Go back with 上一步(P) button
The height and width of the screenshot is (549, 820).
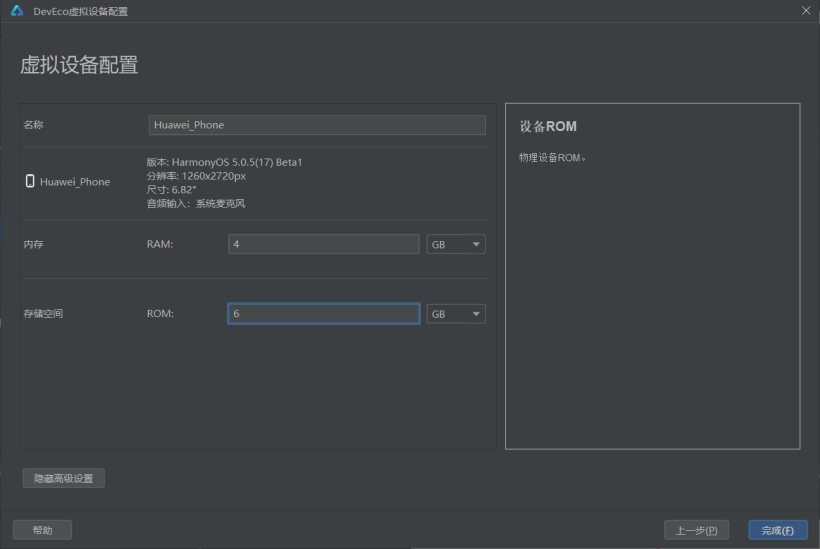point(697,530)
